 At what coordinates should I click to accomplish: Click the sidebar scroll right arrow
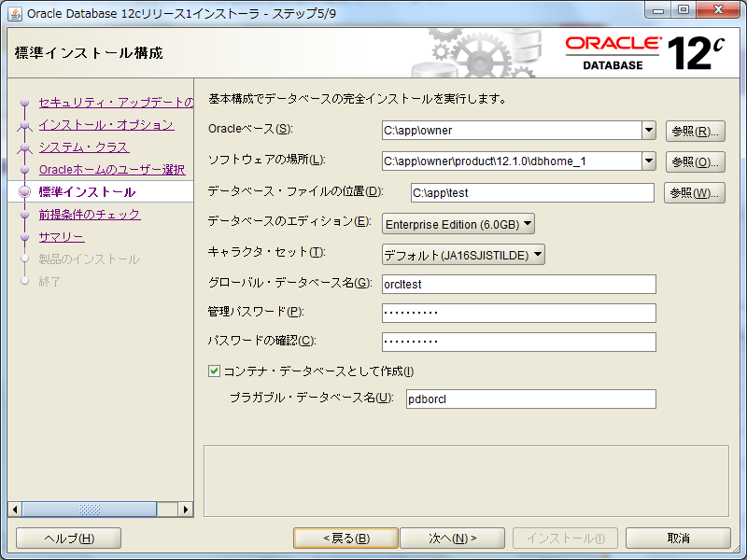coord(186,509)
